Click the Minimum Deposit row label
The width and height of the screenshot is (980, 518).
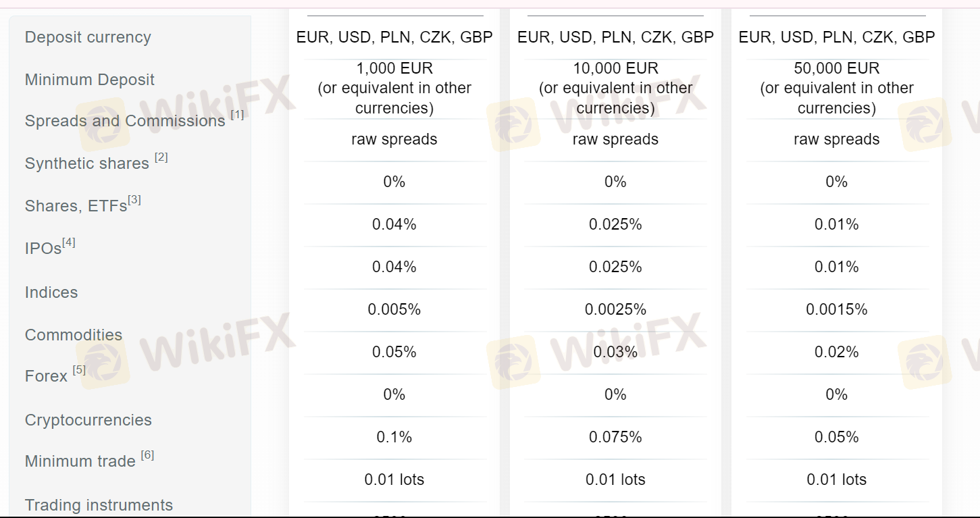point(90,80)
